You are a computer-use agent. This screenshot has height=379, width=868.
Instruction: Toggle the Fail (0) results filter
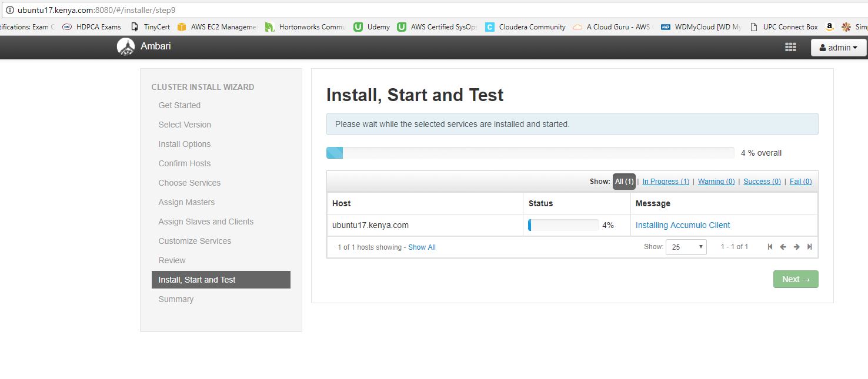(800, 182)
